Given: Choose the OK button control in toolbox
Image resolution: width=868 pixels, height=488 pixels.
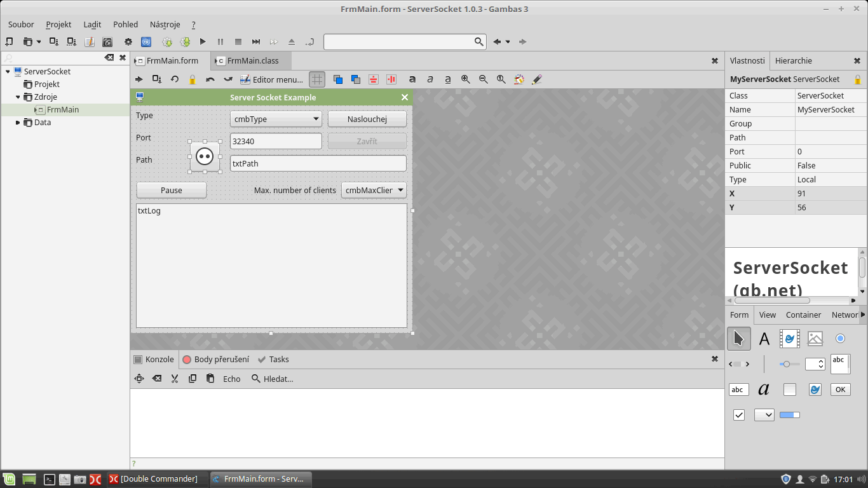Looking at the screenshot, I should (840, 390).
